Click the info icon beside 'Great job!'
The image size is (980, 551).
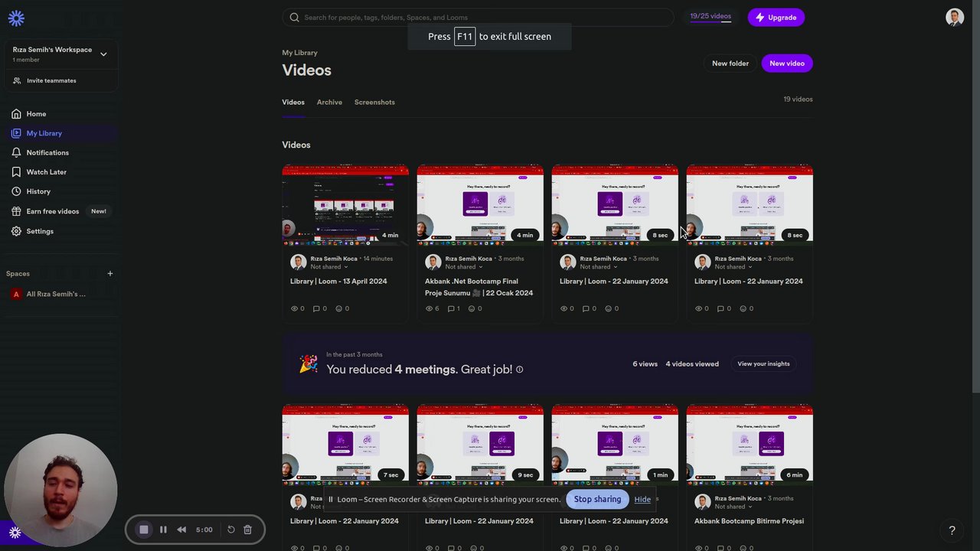coord(519,370)
